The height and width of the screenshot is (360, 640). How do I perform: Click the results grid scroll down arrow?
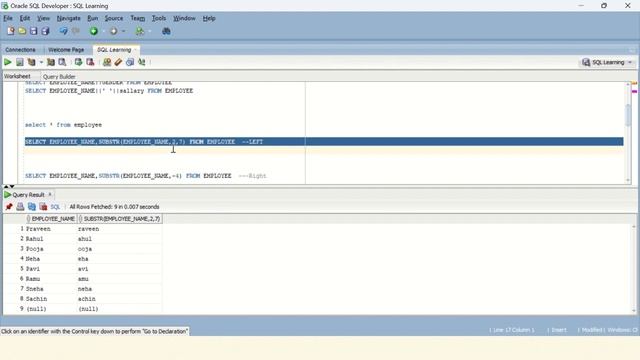point(634,311)
